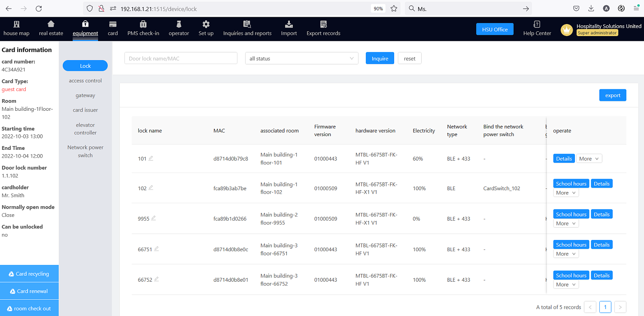Image resolution: width=644 pixels, height=316 pixels.
Task: Open Details for lock 101
Action: coord(564,158)
